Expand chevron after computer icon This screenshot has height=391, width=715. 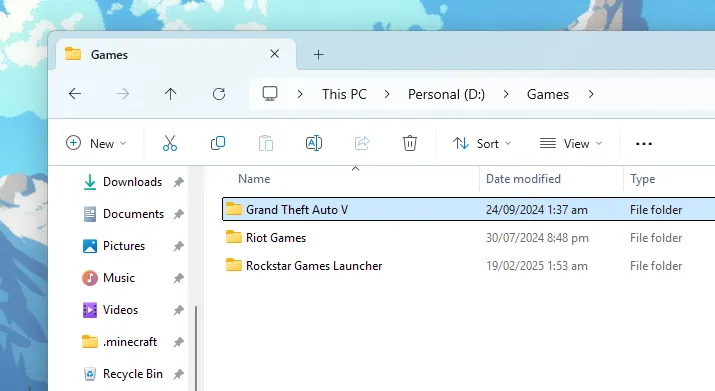click(300, 94)
